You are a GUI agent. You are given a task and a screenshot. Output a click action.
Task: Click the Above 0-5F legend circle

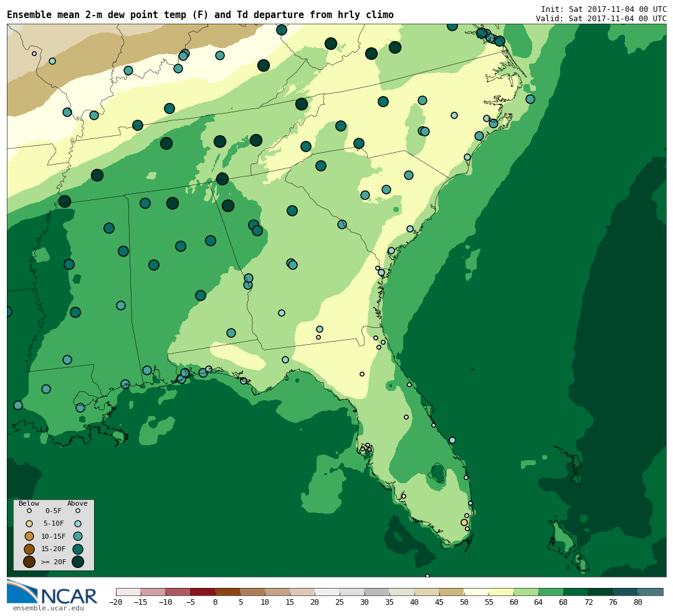[x=78, y=511]
